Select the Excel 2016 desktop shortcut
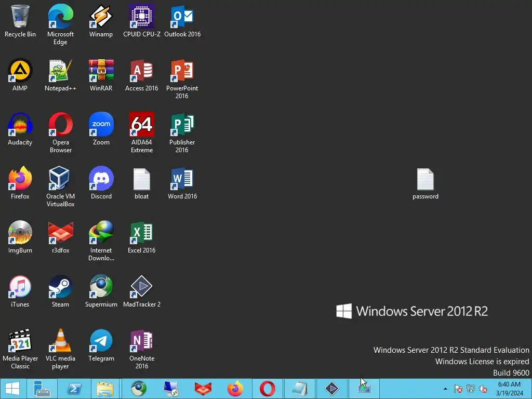Screen dimensions: 532x399 142,237
